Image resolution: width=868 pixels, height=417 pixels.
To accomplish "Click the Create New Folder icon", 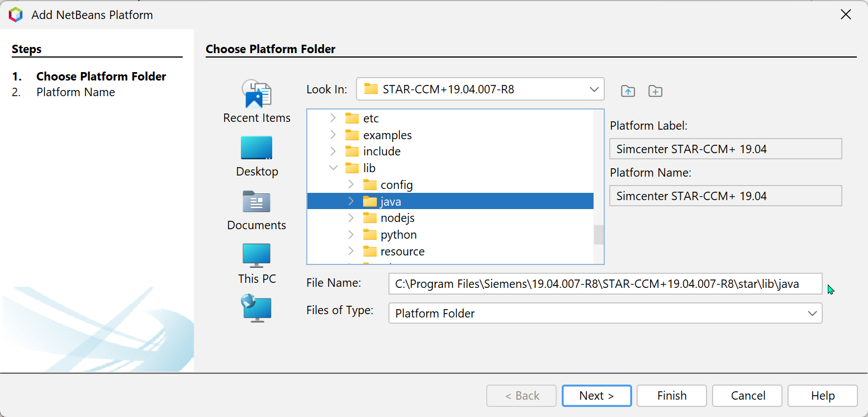I will (x=655, y=91).
